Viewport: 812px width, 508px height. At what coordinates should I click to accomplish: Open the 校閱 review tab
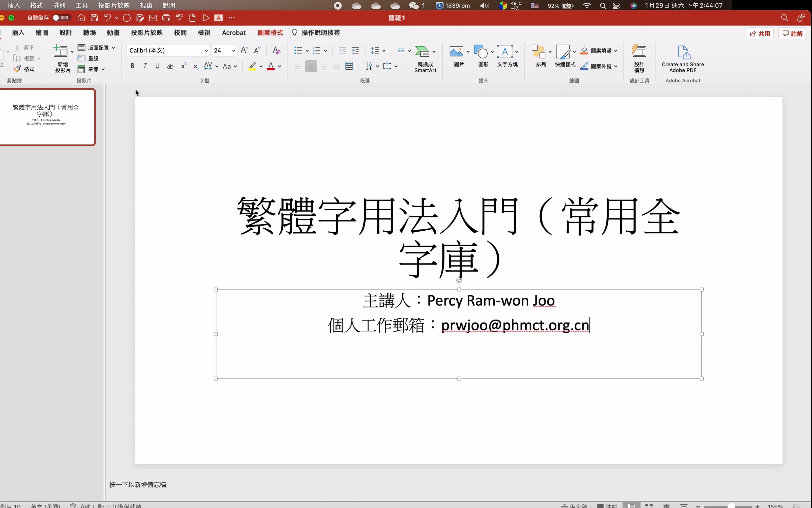click(x=180, y=33)
